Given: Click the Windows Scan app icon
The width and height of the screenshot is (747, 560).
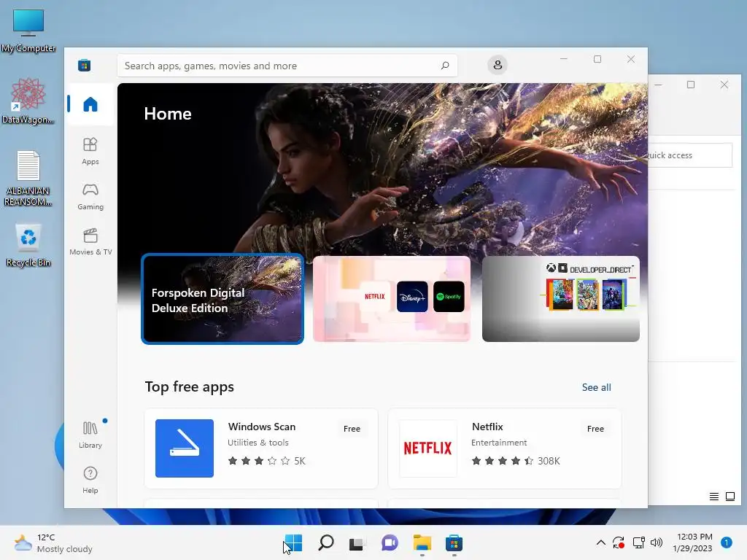Looking at the screenshot, I should [185, 448].
